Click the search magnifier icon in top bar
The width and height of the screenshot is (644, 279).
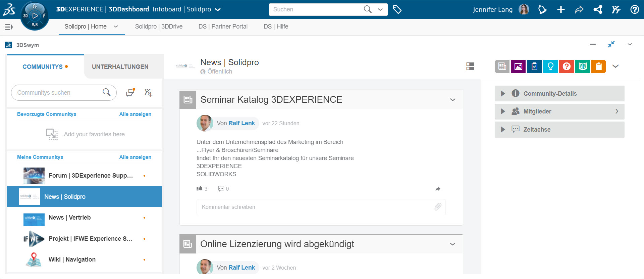pos(368,9)
